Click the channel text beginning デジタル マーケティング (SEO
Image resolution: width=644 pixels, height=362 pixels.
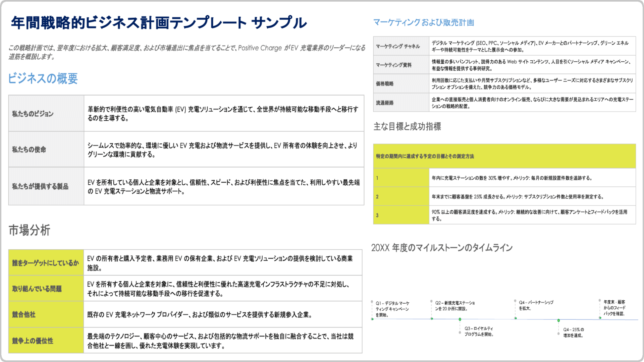tap(530, 46)
